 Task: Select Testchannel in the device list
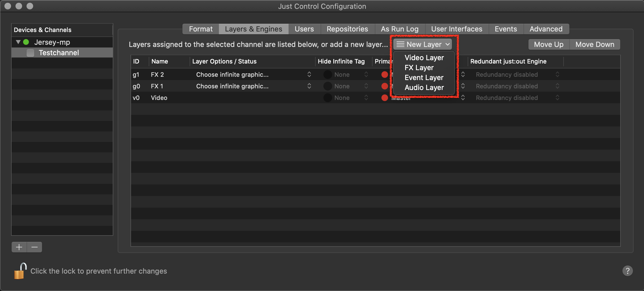tap(62, 53)
